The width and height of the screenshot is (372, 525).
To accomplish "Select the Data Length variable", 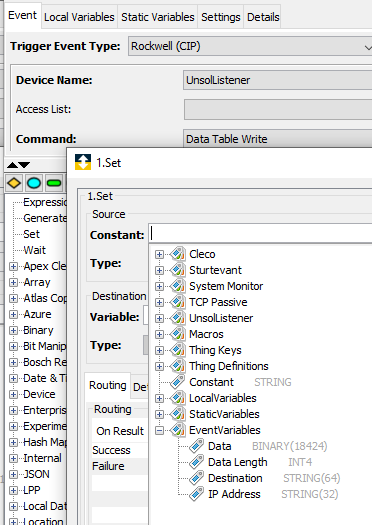I will pyautogui.click(x=238, y=462).
